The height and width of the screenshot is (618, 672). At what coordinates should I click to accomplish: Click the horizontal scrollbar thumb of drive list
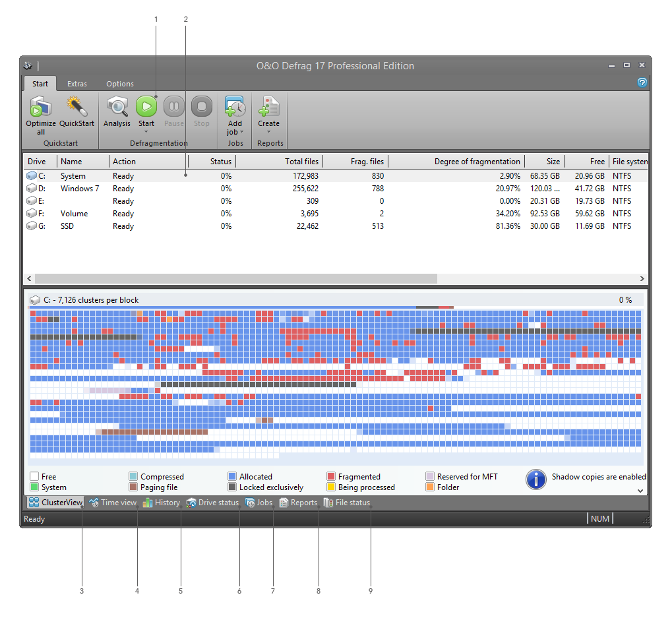coord(235,278)
